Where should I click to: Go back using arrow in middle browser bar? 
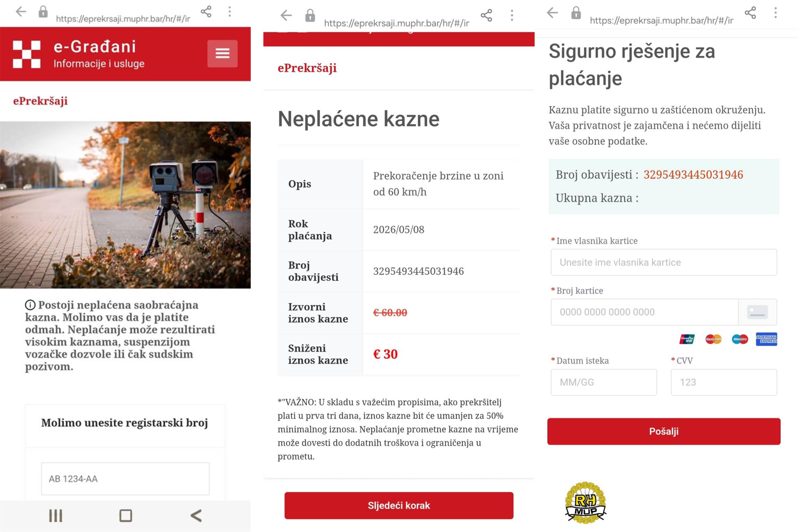point(286,15)
